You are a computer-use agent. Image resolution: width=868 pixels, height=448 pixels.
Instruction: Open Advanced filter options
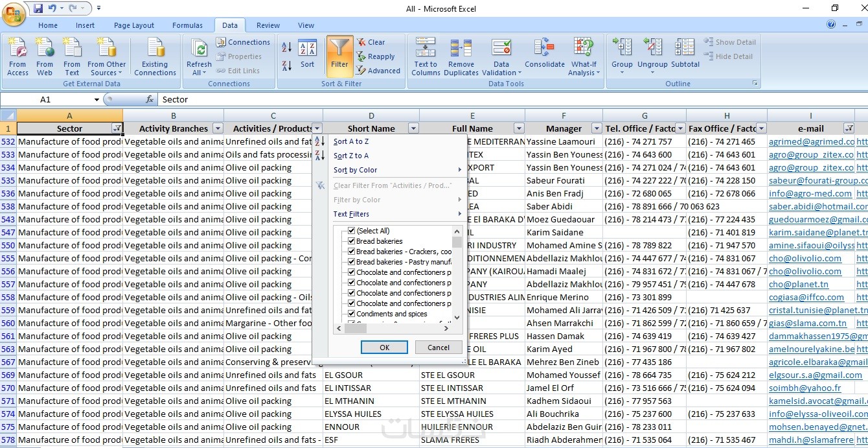(x=378, y=71)
